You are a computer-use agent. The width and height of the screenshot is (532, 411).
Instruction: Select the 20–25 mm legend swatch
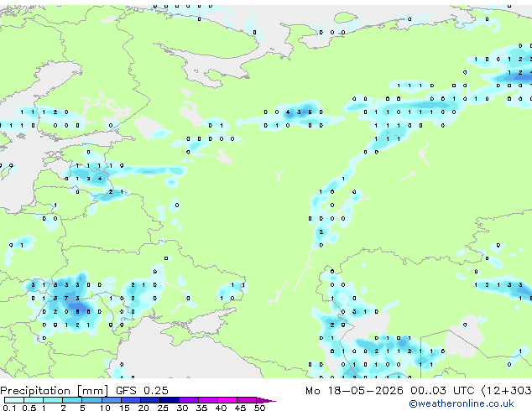tap(150, 400)
